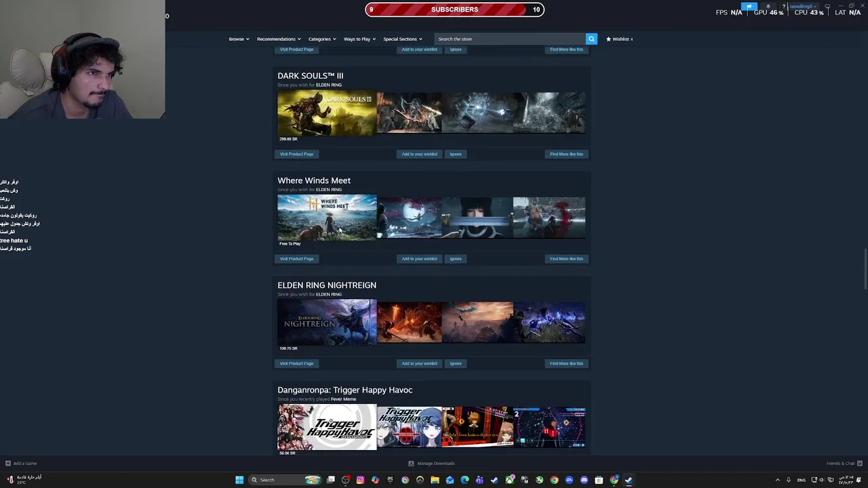
Task: Expand the Browse dropdown menu
Action: pos(239,39)
